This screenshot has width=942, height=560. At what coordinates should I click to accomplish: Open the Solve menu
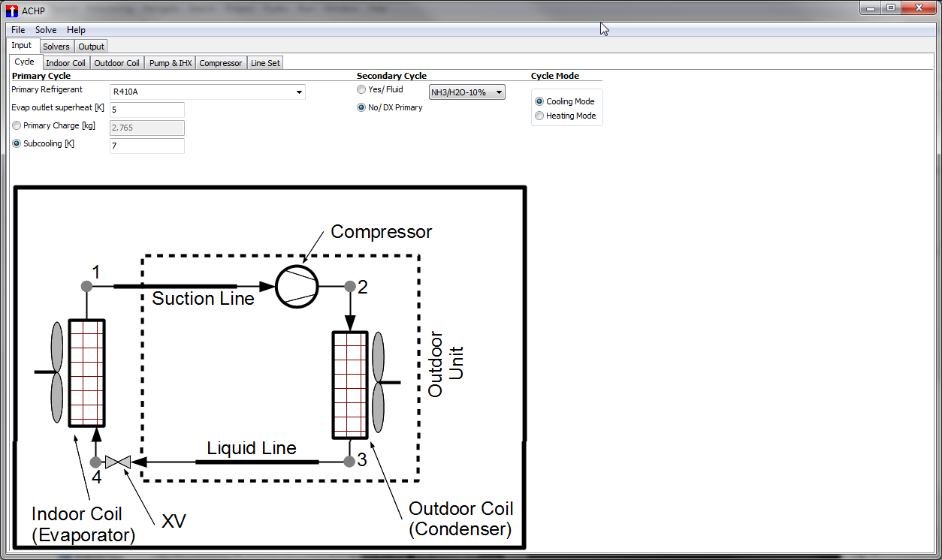coord(46,30)
